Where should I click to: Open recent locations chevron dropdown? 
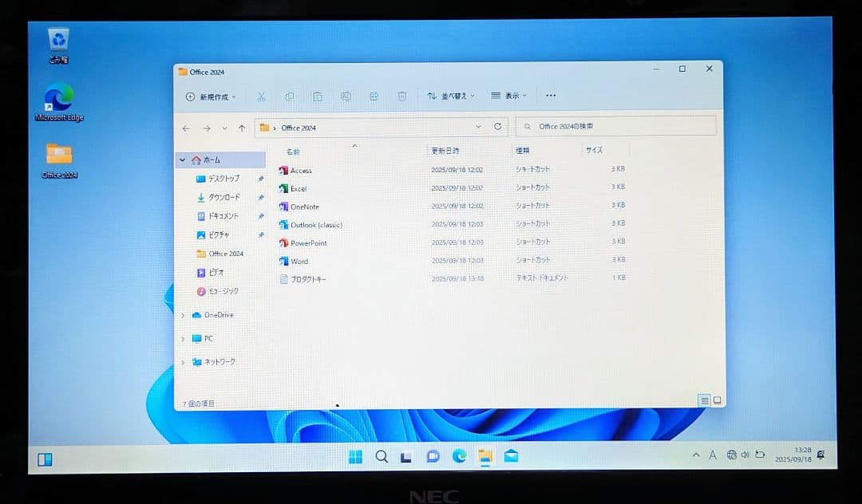click(224, 128)
